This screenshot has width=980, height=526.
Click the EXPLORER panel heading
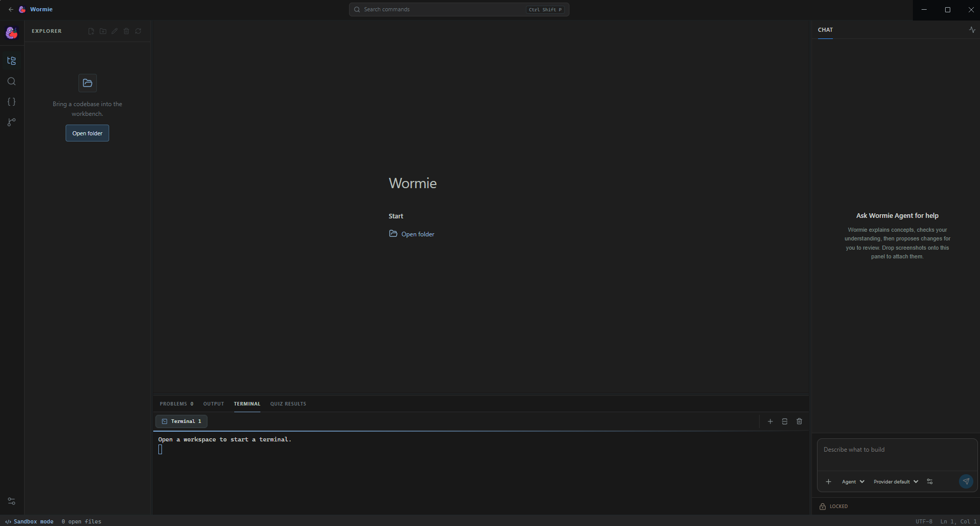coord(47,31)
